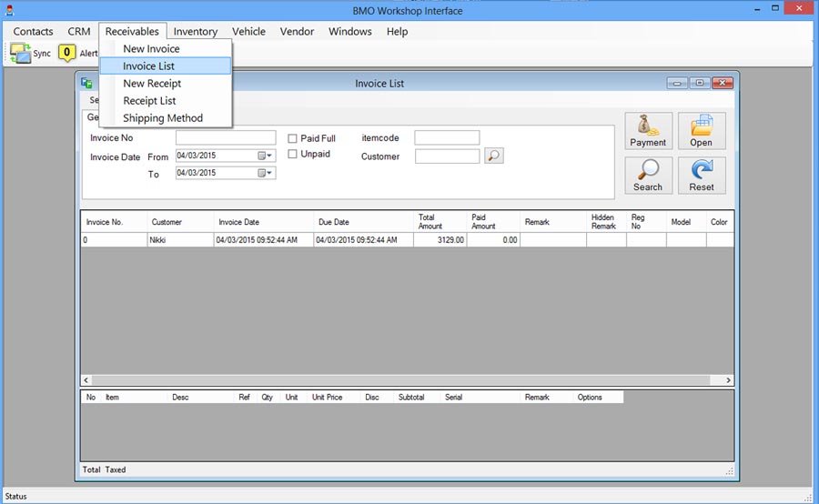The height and width of the screenshot is (504, 819).
Task: Select New Receipt from the menu
Action: [x=165, y=84]
